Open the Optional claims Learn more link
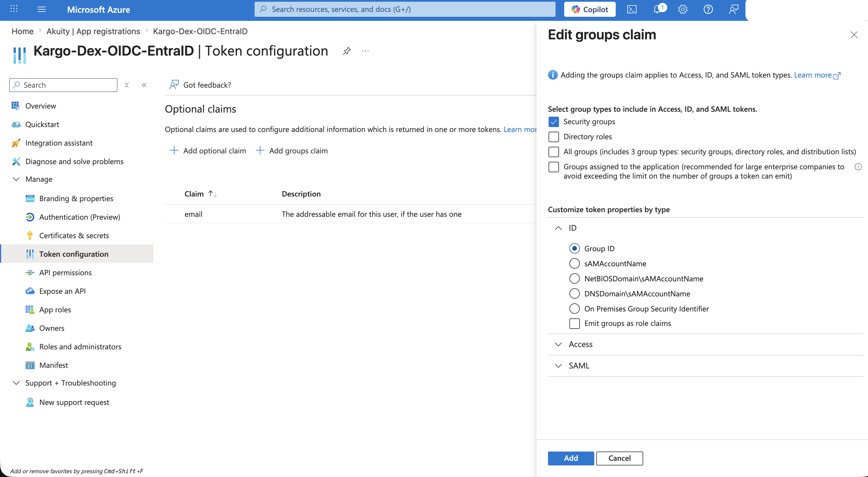This screenshot has width=868, height=477. (x=520, y=129)
